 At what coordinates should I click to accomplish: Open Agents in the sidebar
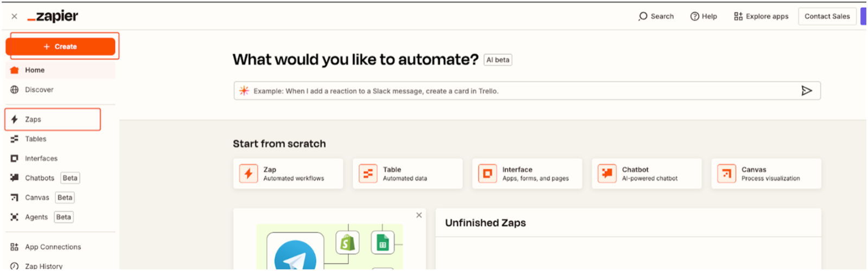pyautogui.click(x=60, y=217)
